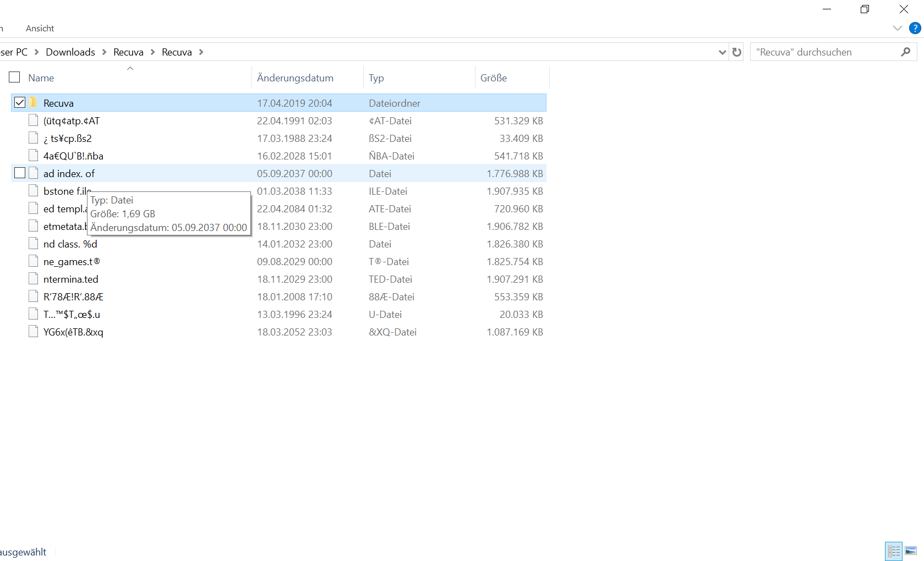Click the date 22.04.2084 01:32
Image resolution: width=924 pixels, height=561 pixels.
(294, 209)
